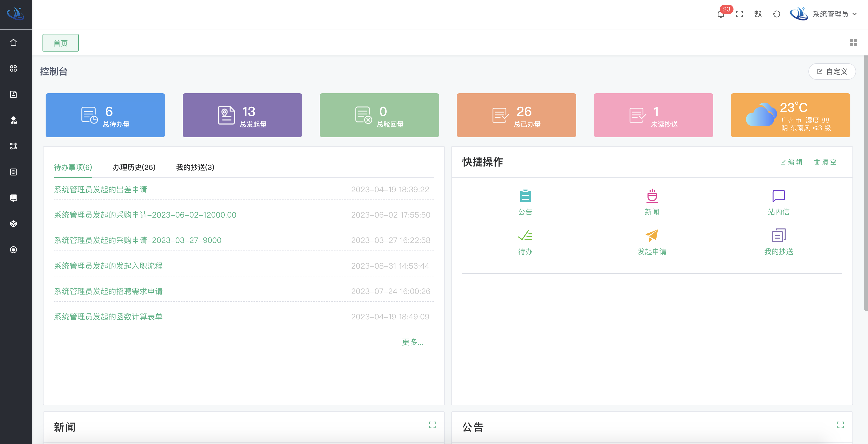The height and width of the screenshot is (444, 868).
Task: Switch to the 办理历史(26) tab
Action: point(134,167)
